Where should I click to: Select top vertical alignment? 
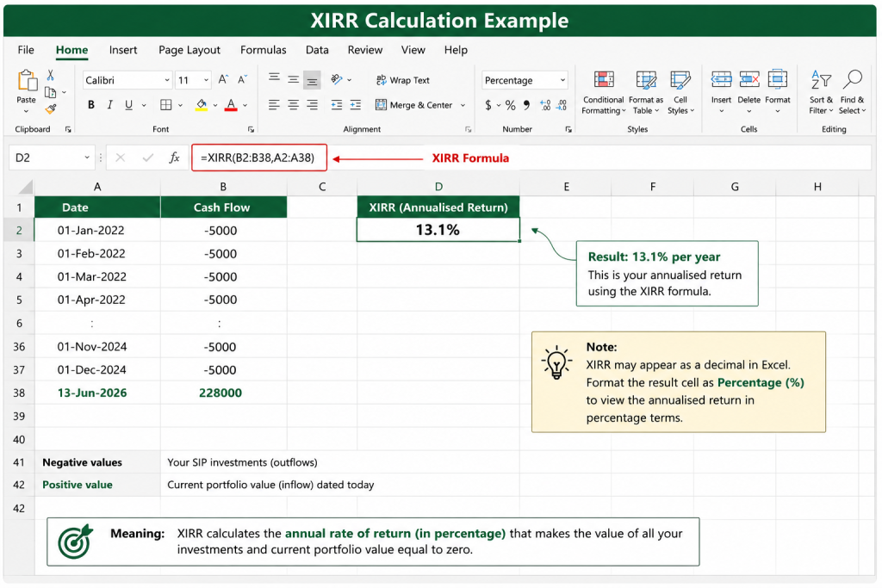[x=274, y=78]
